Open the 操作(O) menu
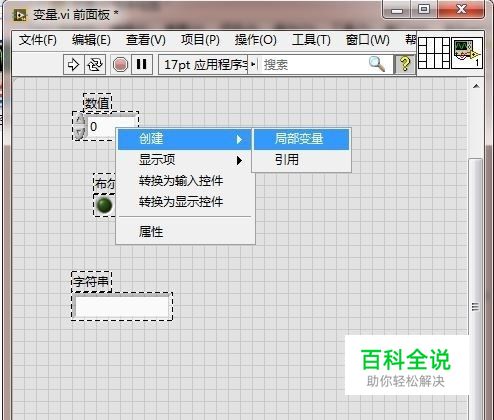Screen dimensions: 494x420 click(255, 40)
